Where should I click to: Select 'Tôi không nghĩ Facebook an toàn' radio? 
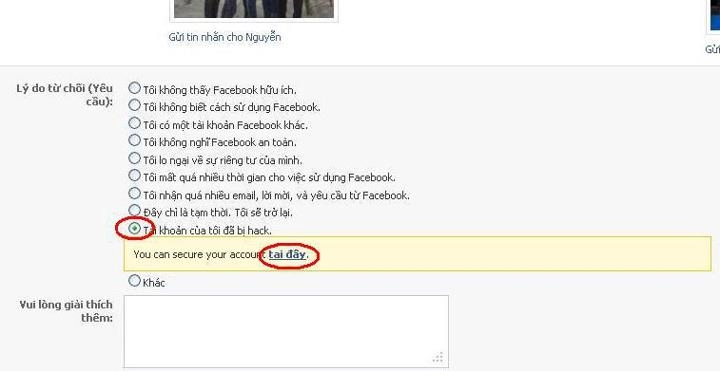[135, 140]
